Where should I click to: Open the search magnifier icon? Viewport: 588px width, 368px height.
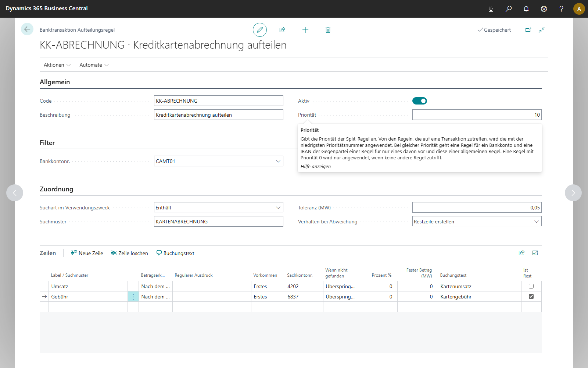[509, 9]
